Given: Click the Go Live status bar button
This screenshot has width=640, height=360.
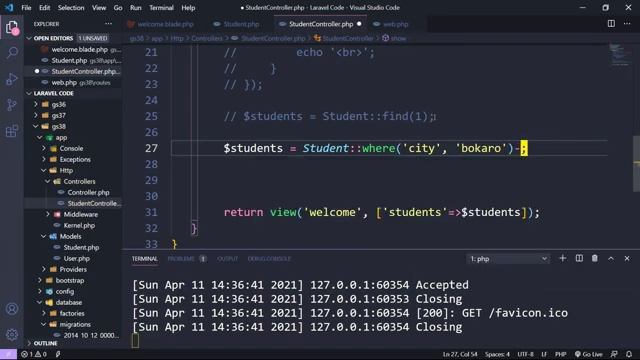Looking at the screenshot, I should coord(589,354).
